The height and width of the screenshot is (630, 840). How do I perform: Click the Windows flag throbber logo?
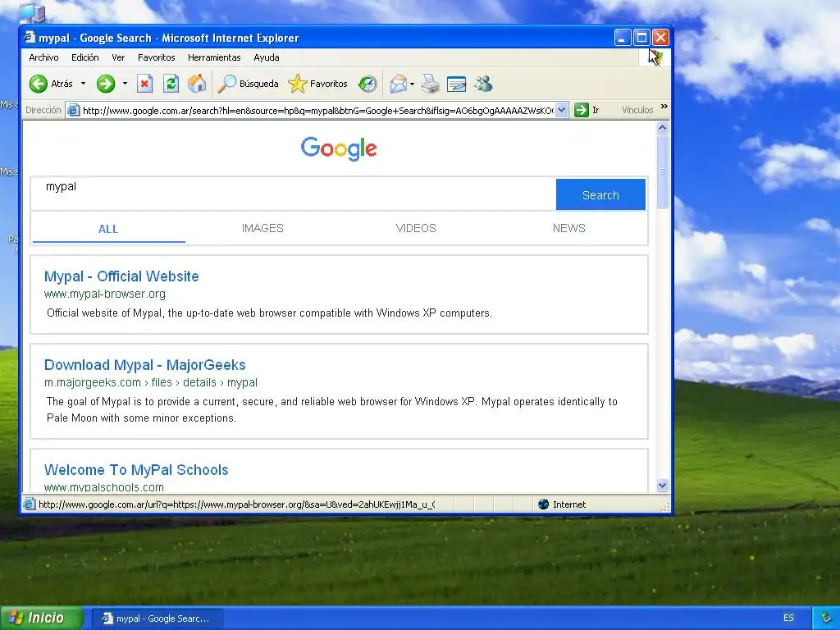pos(655,57)
